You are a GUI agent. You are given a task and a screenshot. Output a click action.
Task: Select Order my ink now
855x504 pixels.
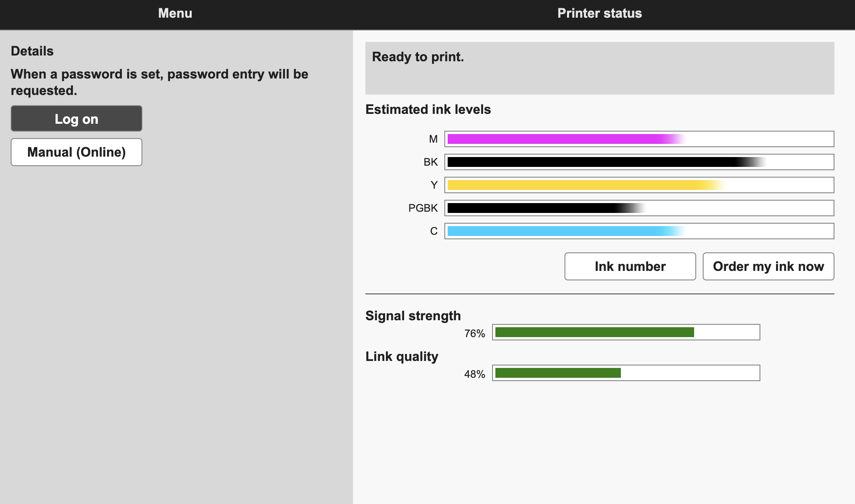click(768, 266)
